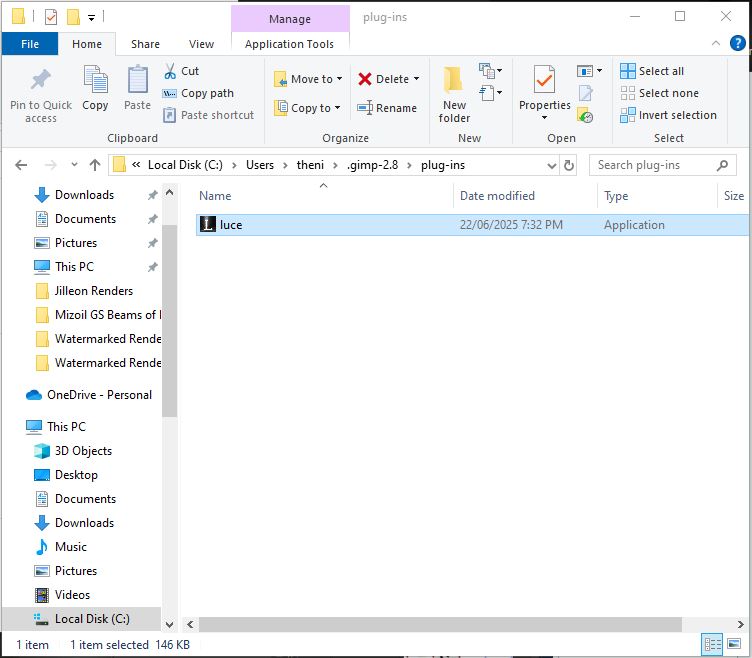This screenshot has height=658, width=752.
Task: Click Select all
Action: [x=652, y=71]
